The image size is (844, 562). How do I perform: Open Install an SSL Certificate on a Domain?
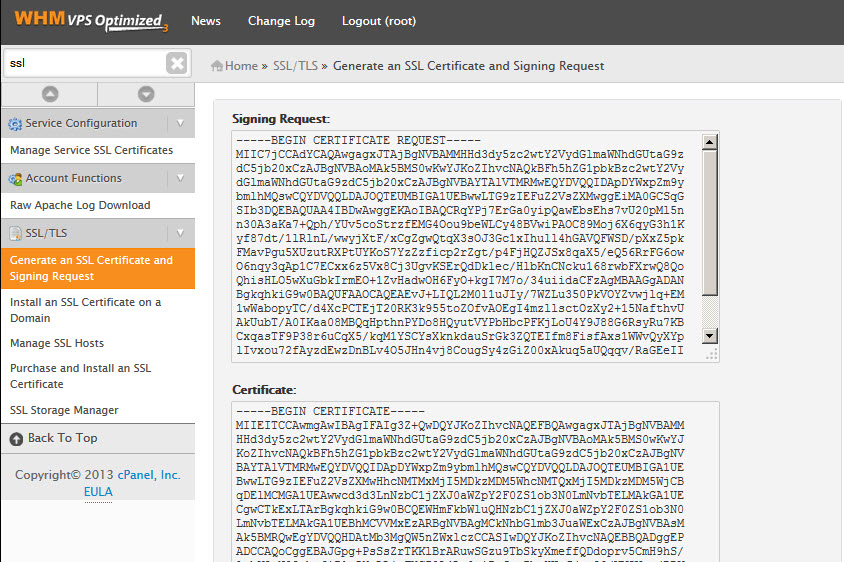[85, 310]
